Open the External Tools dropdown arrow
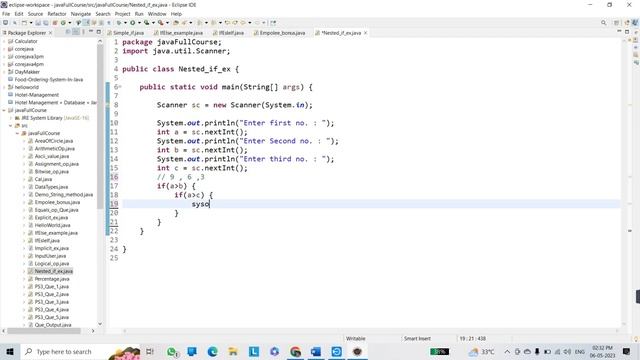Screen dimensions: 640x360 tap(167, 23)
